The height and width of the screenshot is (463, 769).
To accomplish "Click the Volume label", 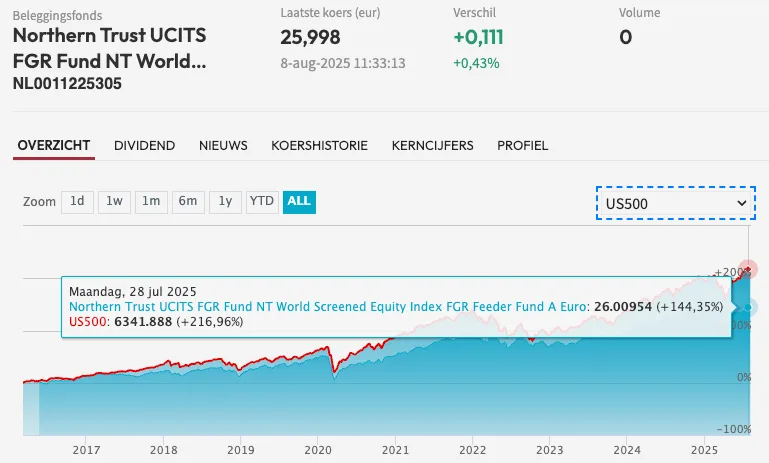I will point(639,13).
